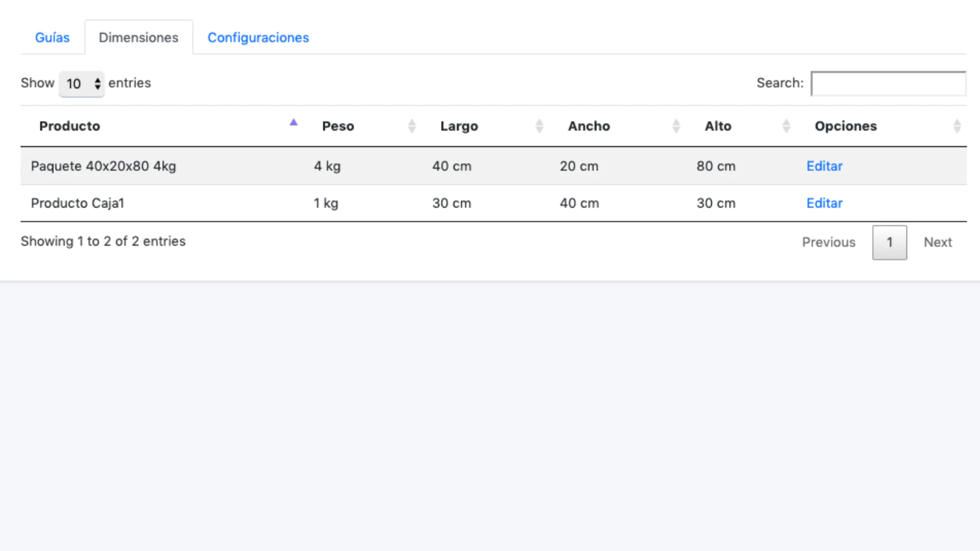Click the Ancho column sort icon
Viewport: 980px width, 551px height.
[676, 126]
